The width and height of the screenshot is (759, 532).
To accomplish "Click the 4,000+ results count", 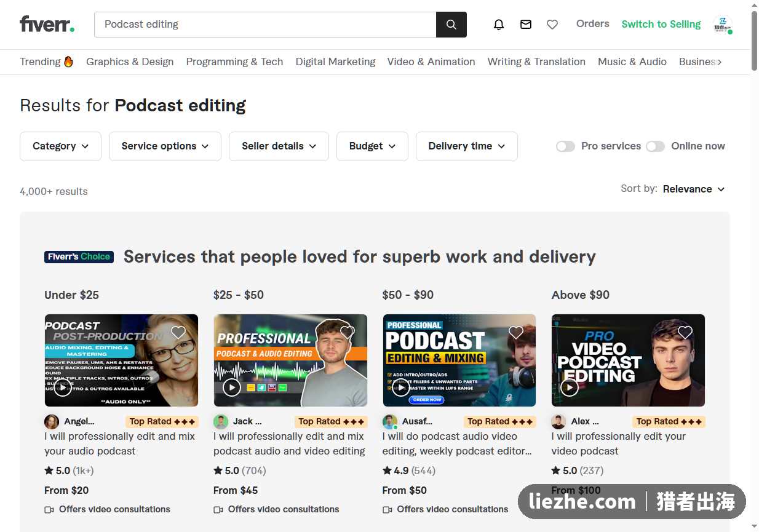I will [54, 192].
